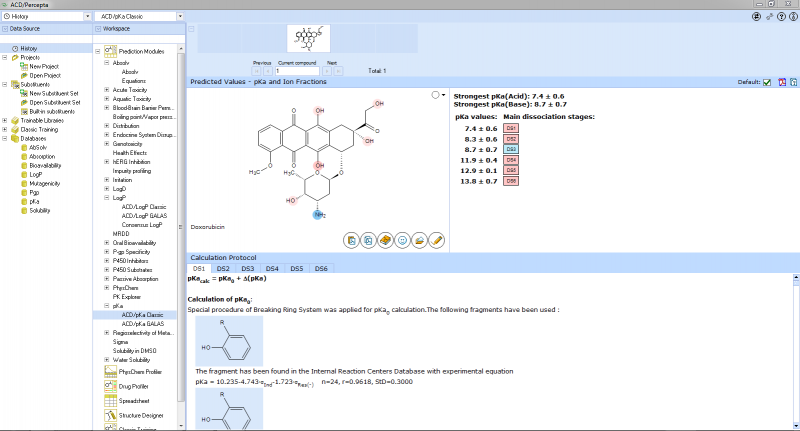This screenshot has width=800, height=431.
Task: Click the wrench settings icon
Action: point(769,17)
